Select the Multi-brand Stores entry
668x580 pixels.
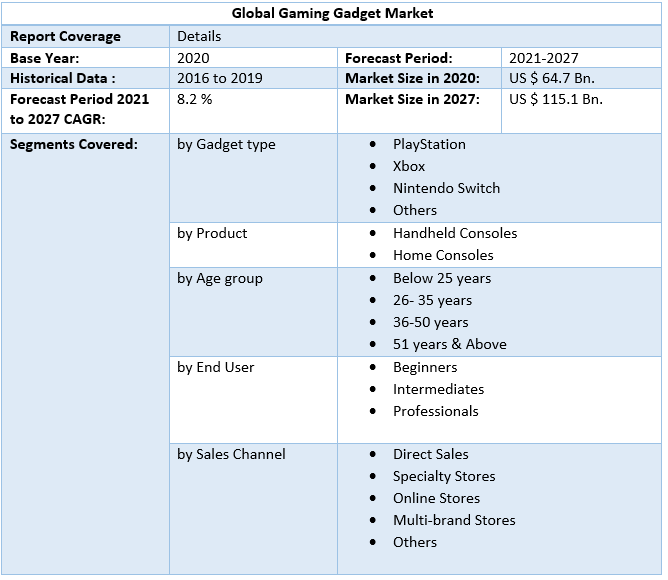tap(454, 520)
